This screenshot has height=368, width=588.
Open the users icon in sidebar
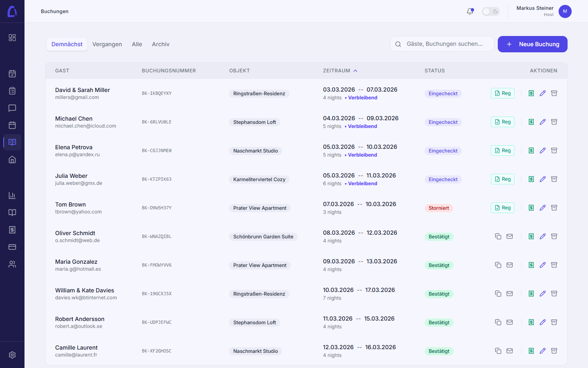coord(12,264)
